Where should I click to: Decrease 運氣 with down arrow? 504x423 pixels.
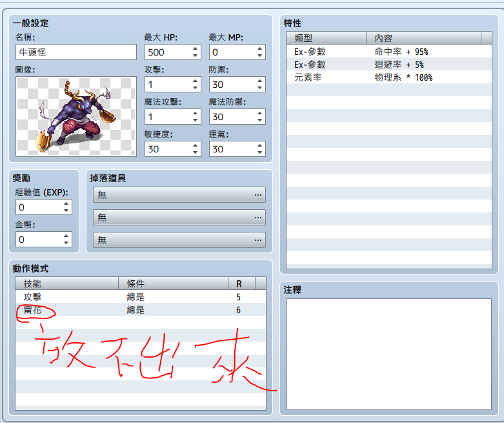click(259, 152)
